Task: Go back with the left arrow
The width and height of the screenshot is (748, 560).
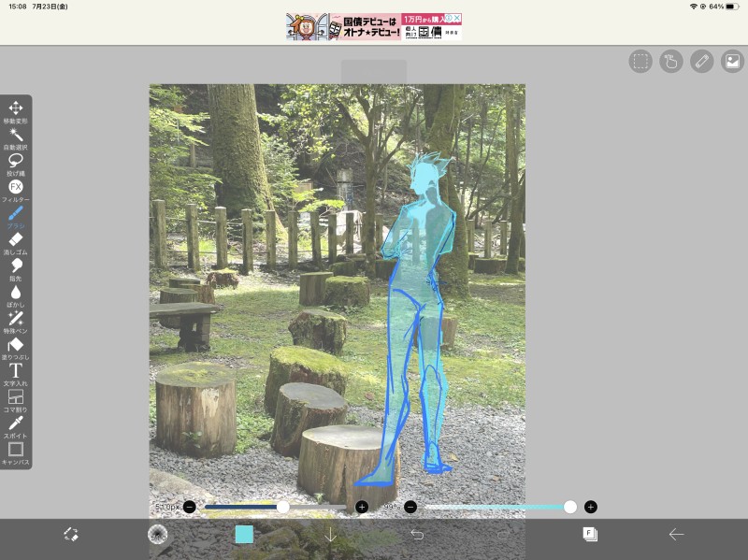Action: click(x=676, y=534)
